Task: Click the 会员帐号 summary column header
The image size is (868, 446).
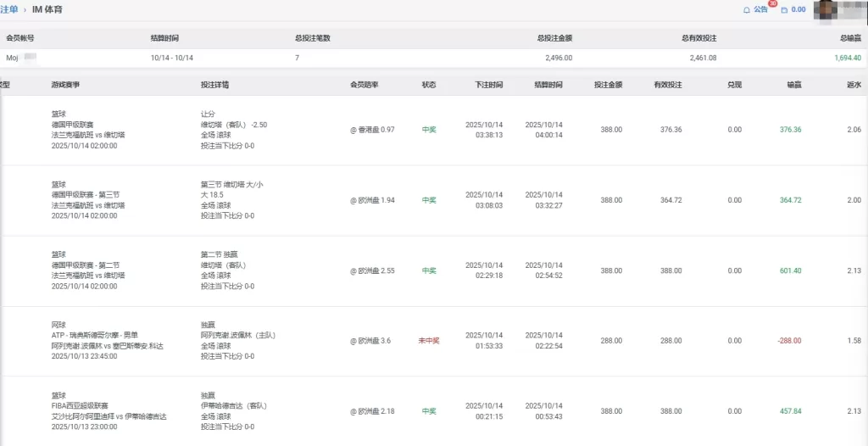Action: coord(20,38)
